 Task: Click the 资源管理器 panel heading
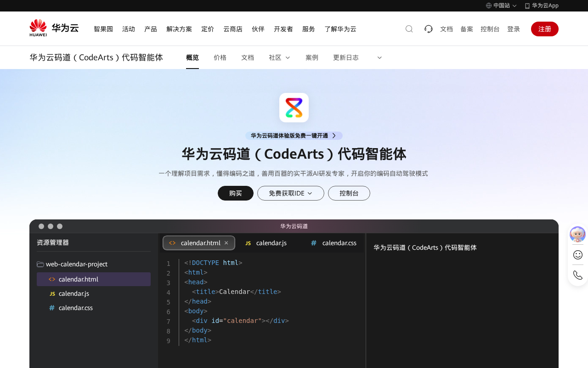click(53, 242)
